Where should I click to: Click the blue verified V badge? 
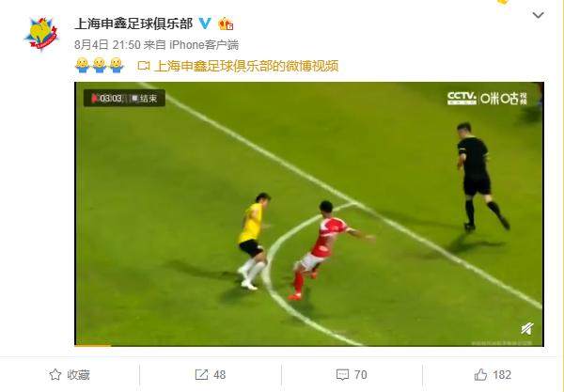205,24
